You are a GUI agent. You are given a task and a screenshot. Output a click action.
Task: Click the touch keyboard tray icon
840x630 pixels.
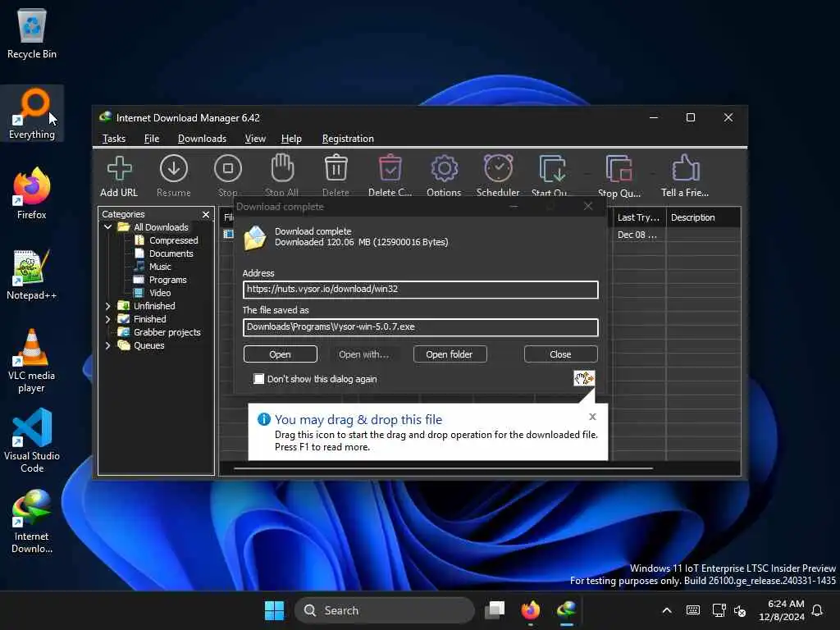692,610
